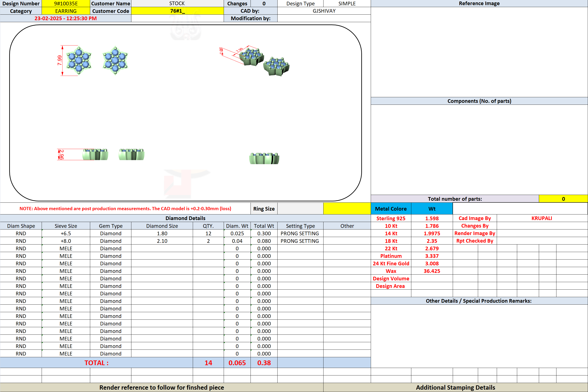The height and width of the screenshot is (392, 588).
Task: Select the Diam. Wt 0.025 cell
Action: coord(237,234)
